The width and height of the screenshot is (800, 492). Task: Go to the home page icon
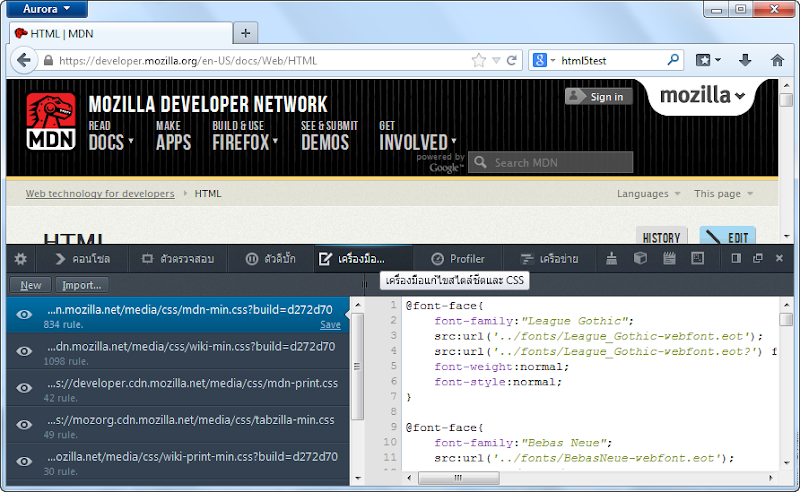pos(777,60)
